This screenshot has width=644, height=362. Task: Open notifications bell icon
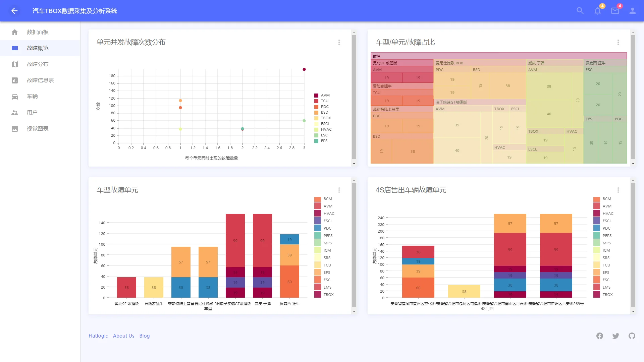598,11
